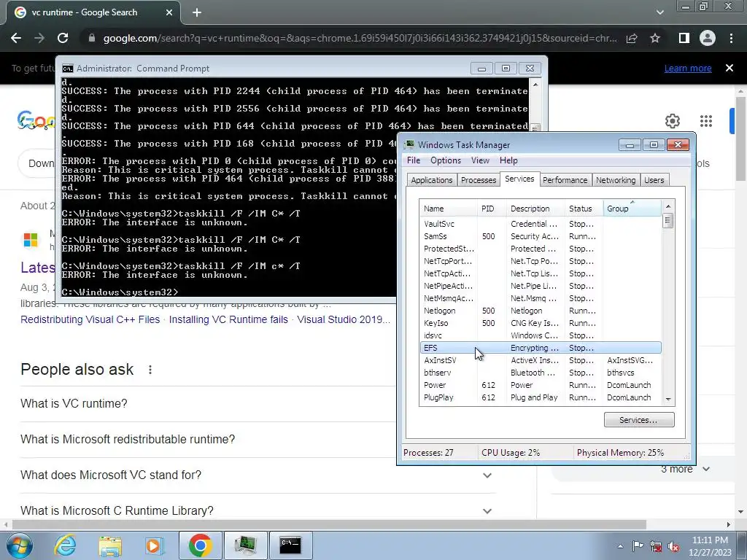Click Chrome icon on taskbar

[x=200, y=545]
